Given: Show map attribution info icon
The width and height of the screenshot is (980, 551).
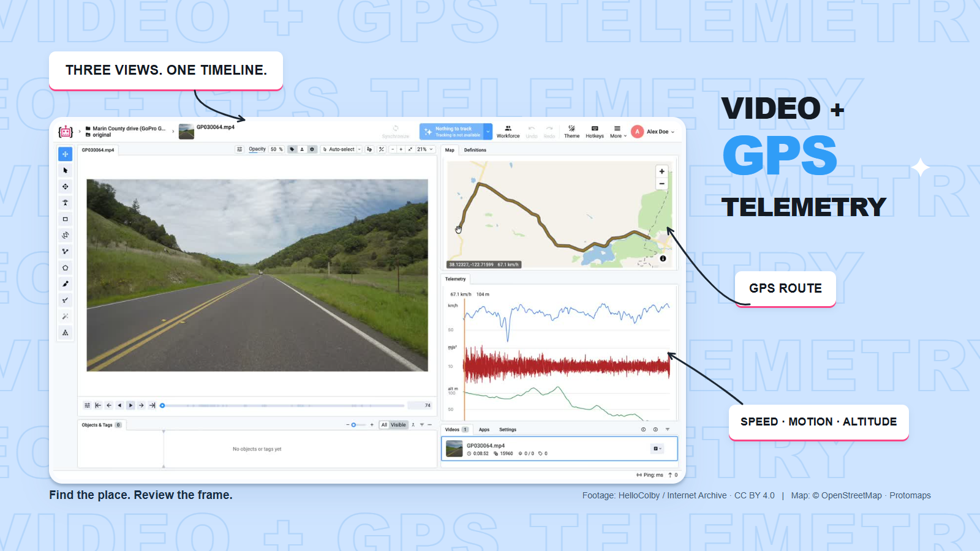Looking at the screenshot, I should tap(663, 258).
